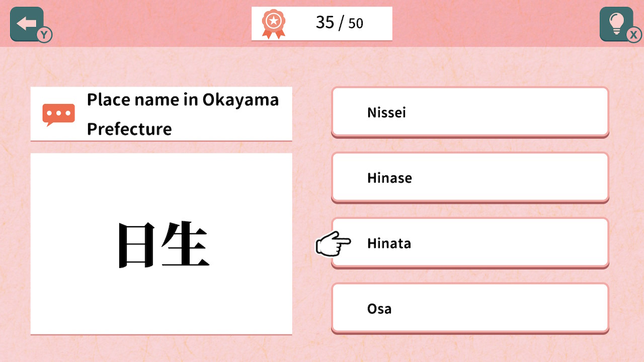Click the red award ribbon icon

tap(273, 22)
